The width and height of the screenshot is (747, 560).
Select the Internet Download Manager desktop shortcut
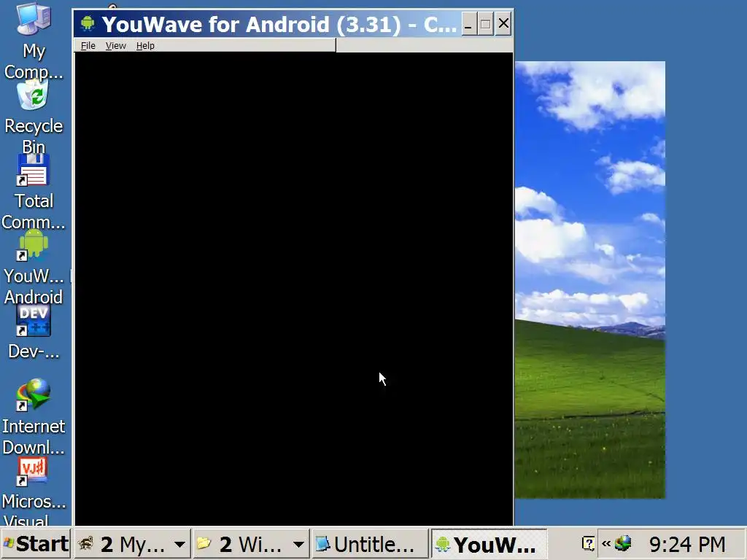click(x=34, y=416)
